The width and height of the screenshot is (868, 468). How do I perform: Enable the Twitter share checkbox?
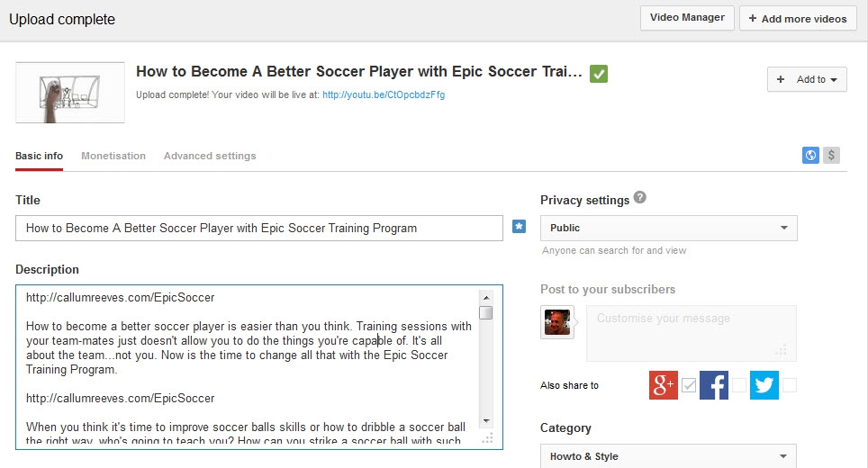pyautogui.click(x=790, y=385)
